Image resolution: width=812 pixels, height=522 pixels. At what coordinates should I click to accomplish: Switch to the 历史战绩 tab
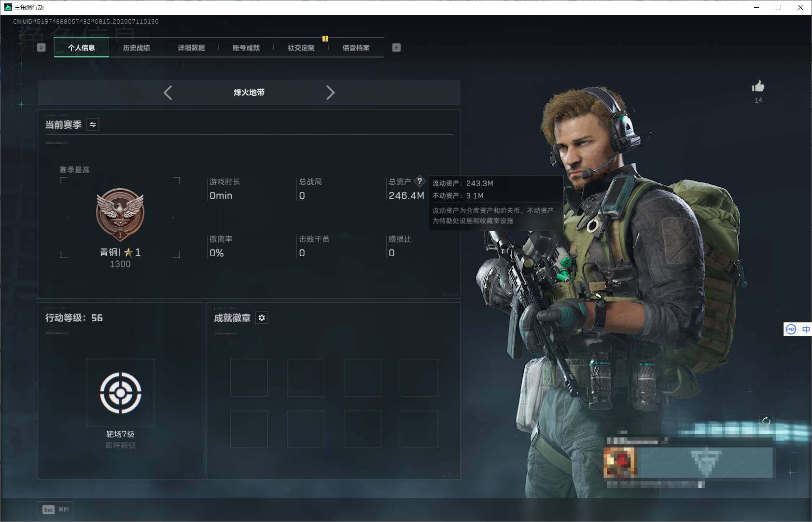[136, 48]
